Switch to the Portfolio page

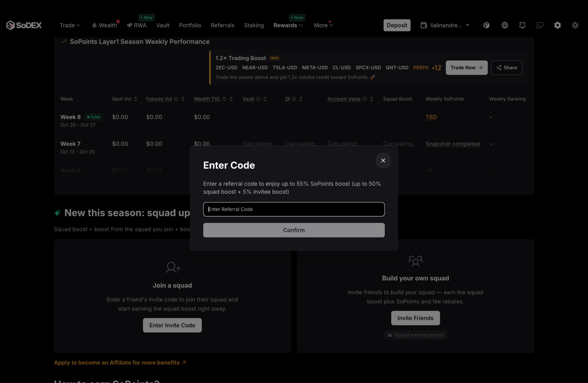click(x=190, y=25)
